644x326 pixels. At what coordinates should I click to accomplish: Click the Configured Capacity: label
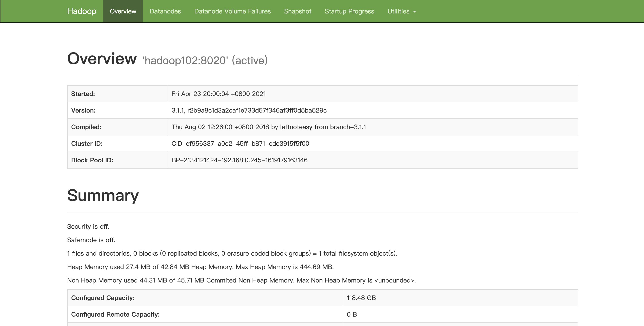pyautogui.click(x=103, y=298)
